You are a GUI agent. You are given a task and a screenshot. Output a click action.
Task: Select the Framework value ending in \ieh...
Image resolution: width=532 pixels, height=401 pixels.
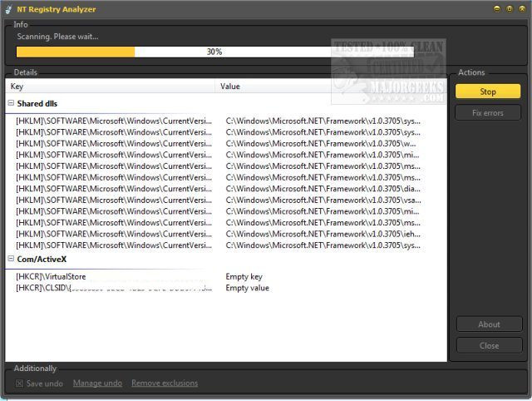pos(323,234)
